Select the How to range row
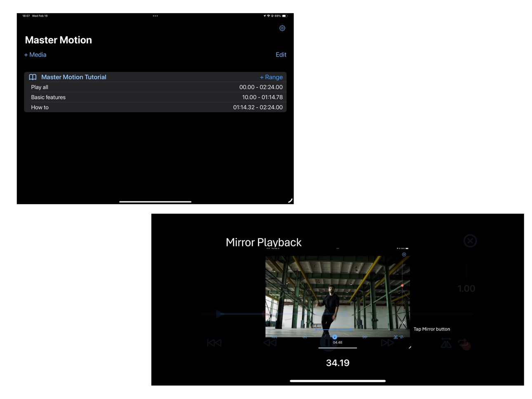 [x=155, y=107]
